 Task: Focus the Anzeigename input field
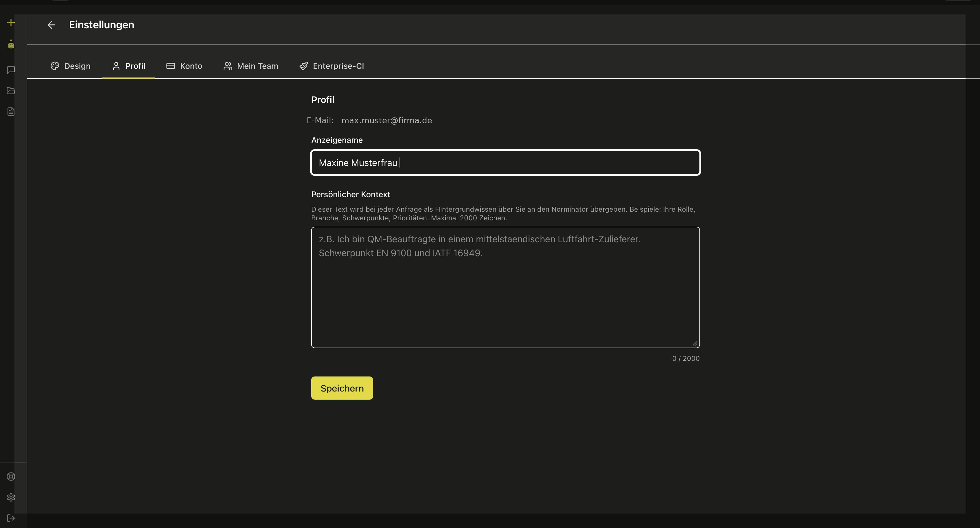pyautogui.click(x=506, y=163)
